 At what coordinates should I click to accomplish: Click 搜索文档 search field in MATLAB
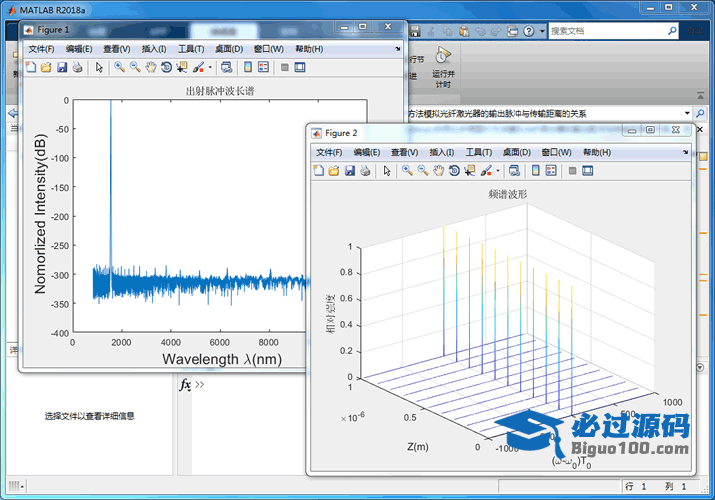pos(607,31)
